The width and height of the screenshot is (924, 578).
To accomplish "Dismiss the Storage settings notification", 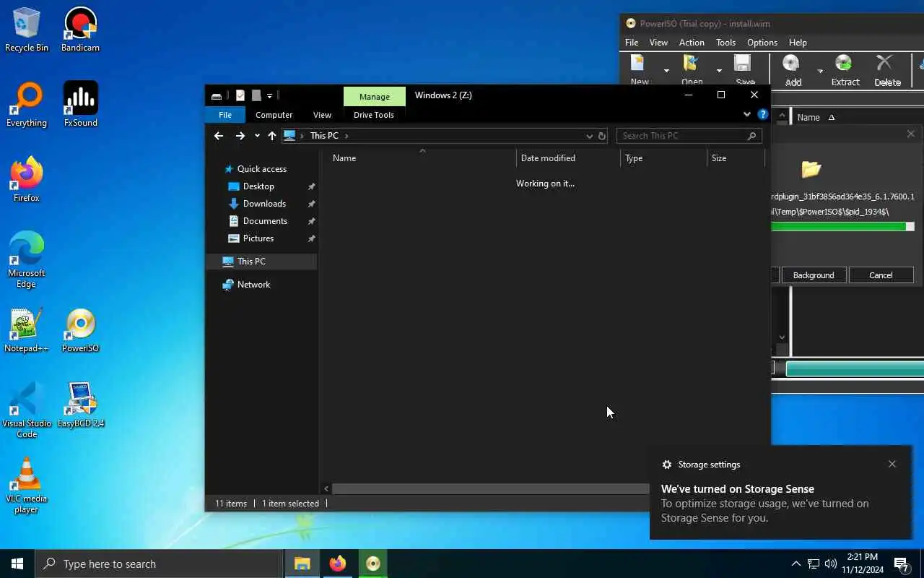I will tap(892, 464).
